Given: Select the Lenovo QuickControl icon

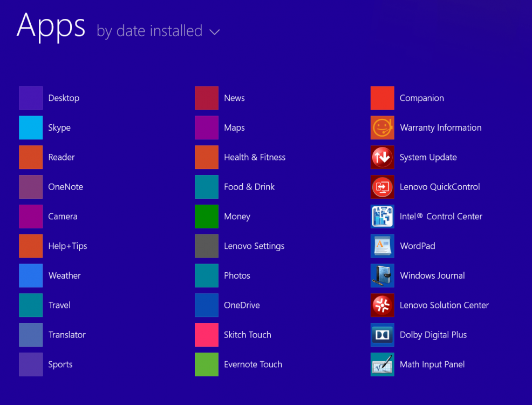Looking at the screenshot, I should coord(382,186).
